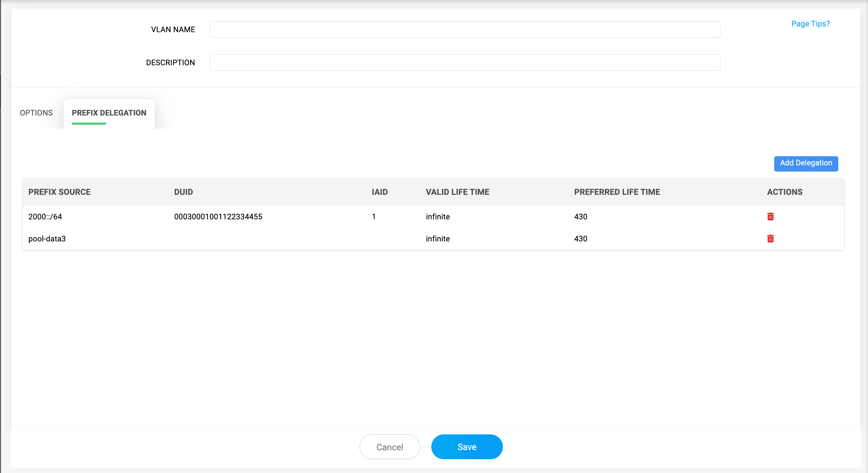Open the Add Delegation form
Viewport: 868px width, 473px height.
coord(806,164)
